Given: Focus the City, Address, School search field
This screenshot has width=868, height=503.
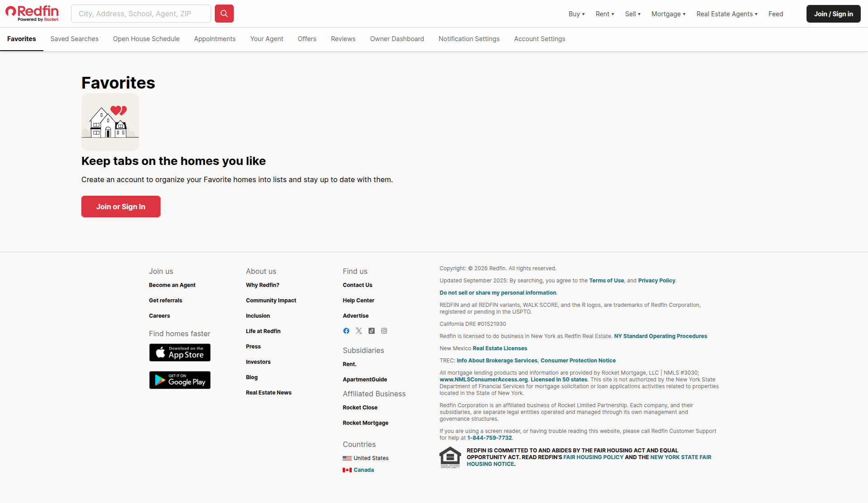Looking at the screenshot, I should pos(141,14).
